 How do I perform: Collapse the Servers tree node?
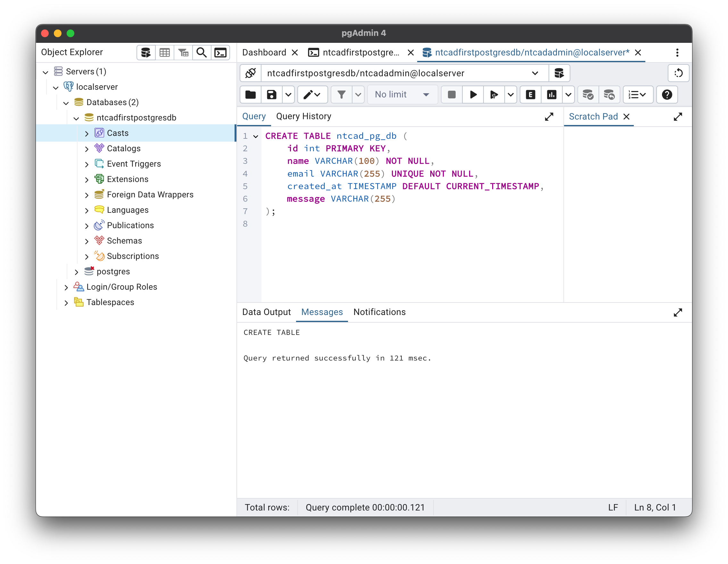click(46, 72)
